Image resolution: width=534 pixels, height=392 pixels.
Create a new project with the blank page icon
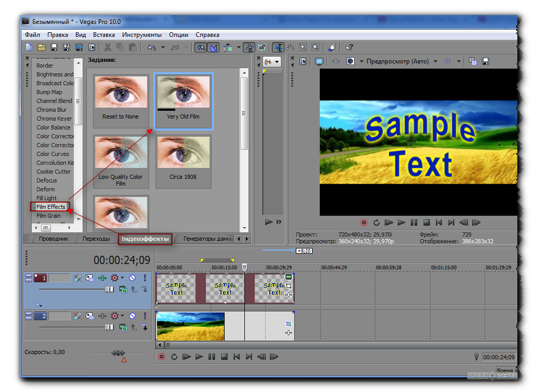pos(29,47)
